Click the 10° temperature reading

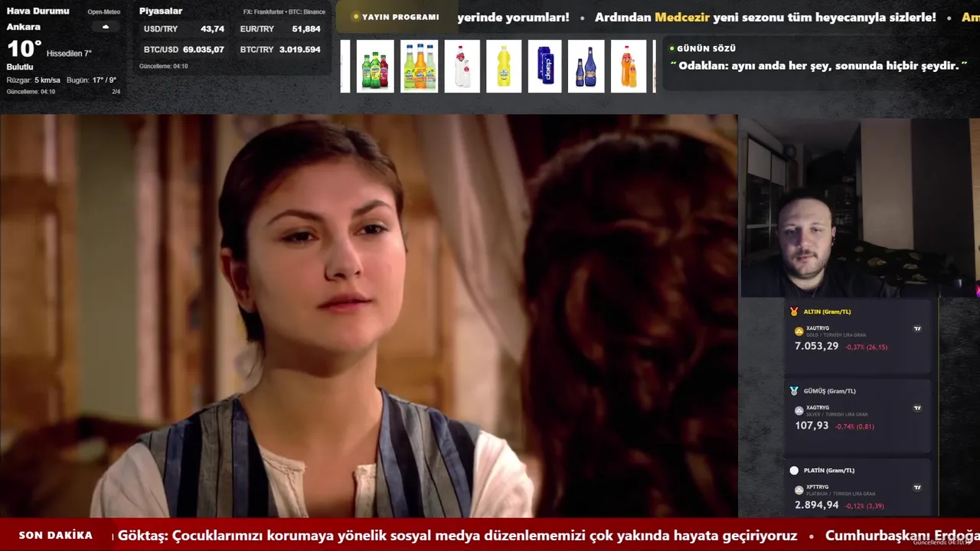coord(24,49)
